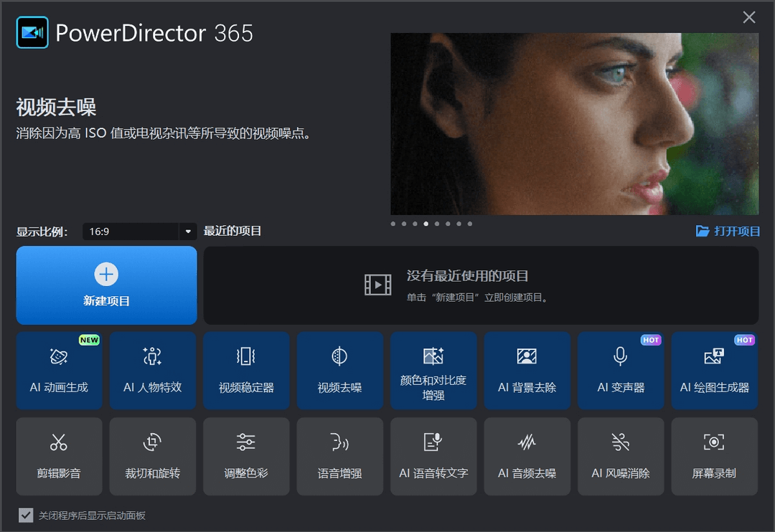Open the AI 风噪消除 tool
The width and height of the screenshot is (775, 532).
coord(621,456)
